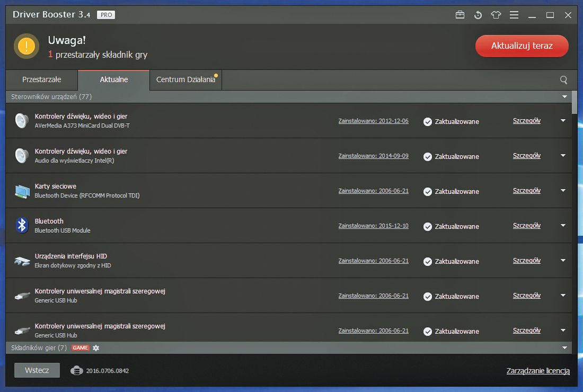The width and height of the screenshot is (583, 392).
Task: Click the Aktualizuj teraz button
Action: 522,46
